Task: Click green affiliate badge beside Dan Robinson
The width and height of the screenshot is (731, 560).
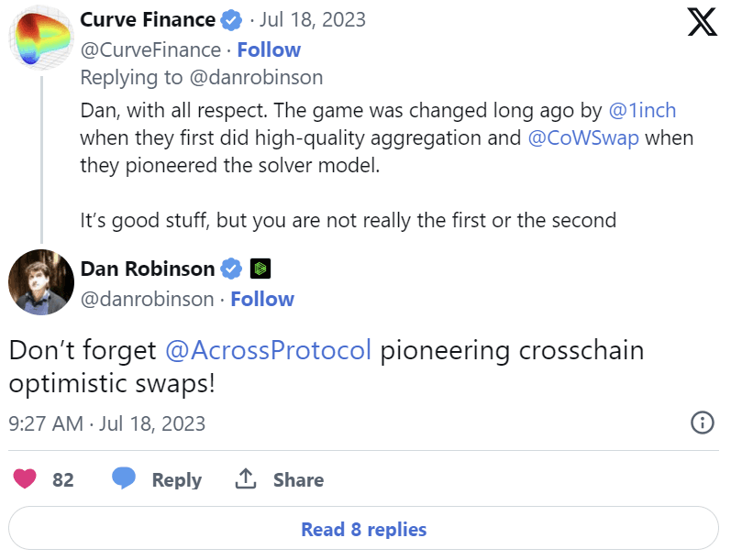Action: pyautogui.click(x=260, y=269)
